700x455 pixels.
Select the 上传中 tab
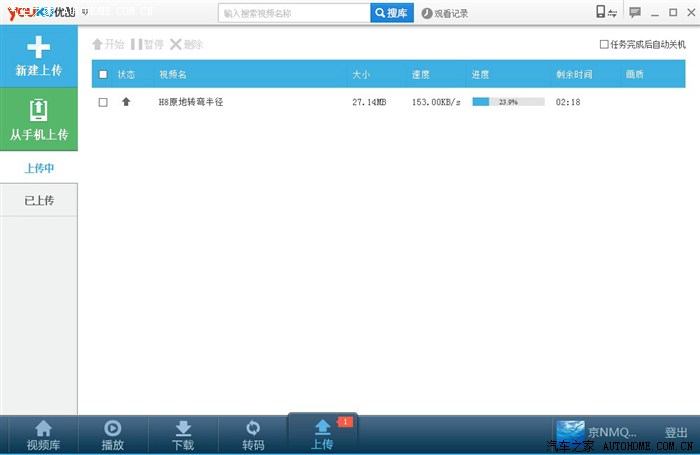39,168
